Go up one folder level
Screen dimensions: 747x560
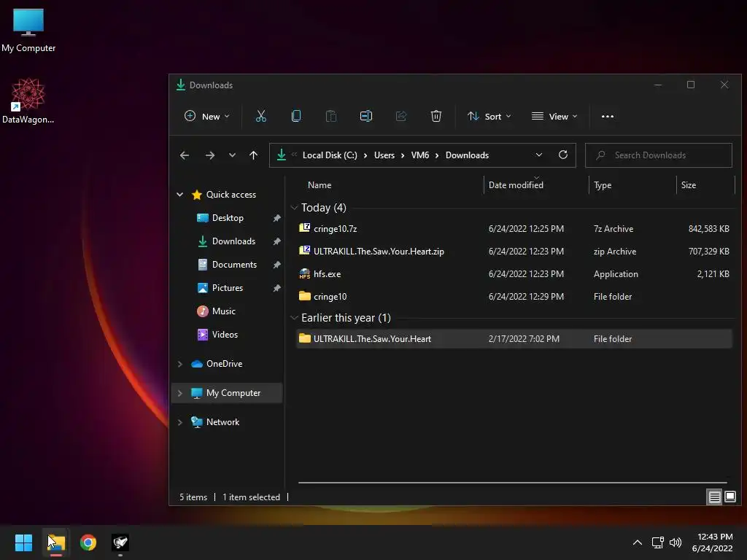tap(253, 155)
